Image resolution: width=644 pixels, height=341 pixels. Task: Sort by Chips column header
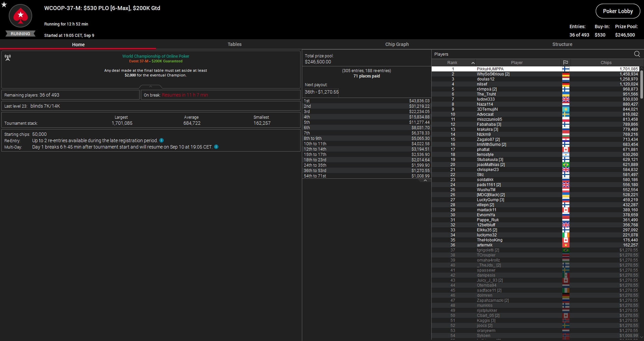606,63
